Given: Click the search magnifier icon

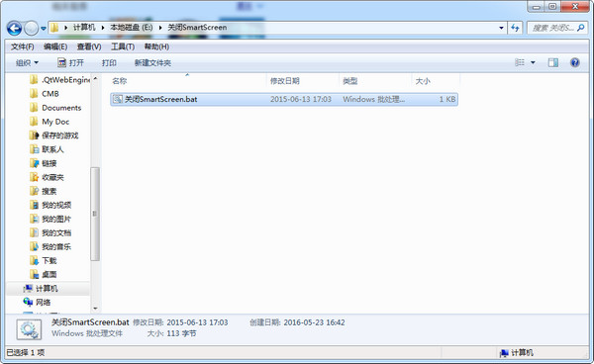Looking at the screenshot, I should click(x=581, y=28).
